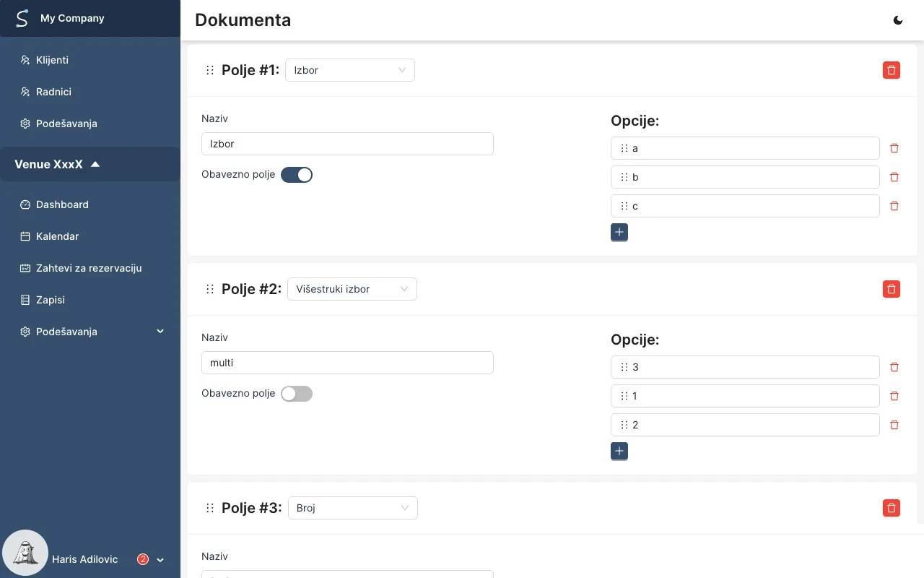Viewport: 924px width, 578px height.
Task: Remove option '1' trash icon
Action: pos(894,396)
